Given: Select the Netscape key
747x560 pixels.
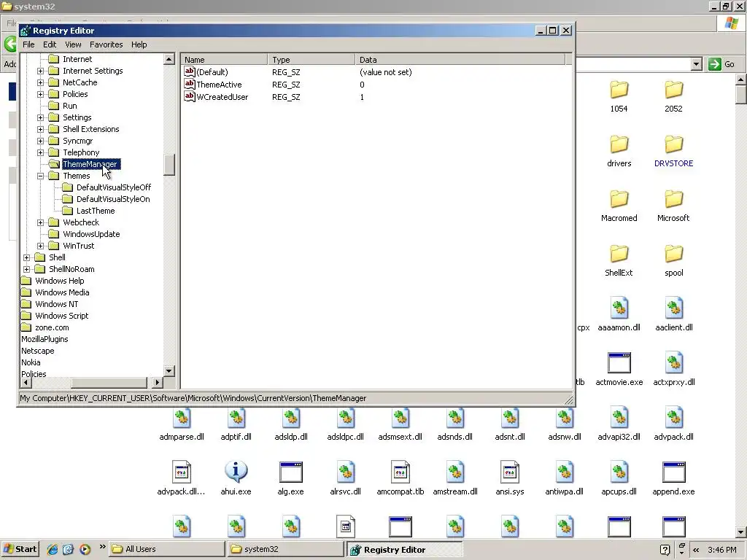Looking at the screenshot, I should 38,351.
